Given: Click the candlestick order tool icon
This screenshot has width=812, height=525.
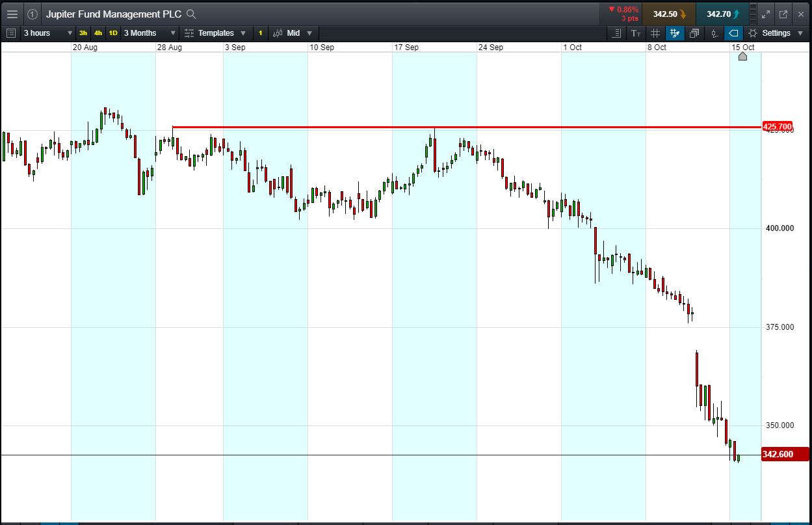Looking at the screenshot, I should (714, 33).
